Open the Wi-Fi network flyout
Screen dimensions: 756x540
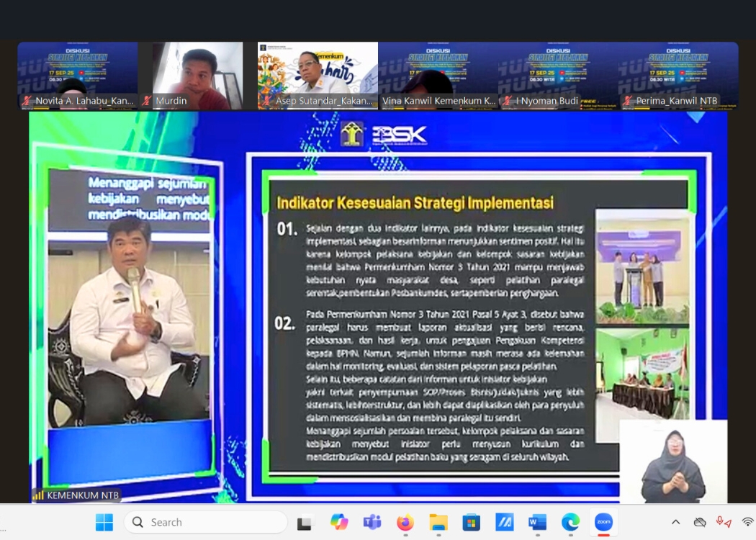[747, 522]
